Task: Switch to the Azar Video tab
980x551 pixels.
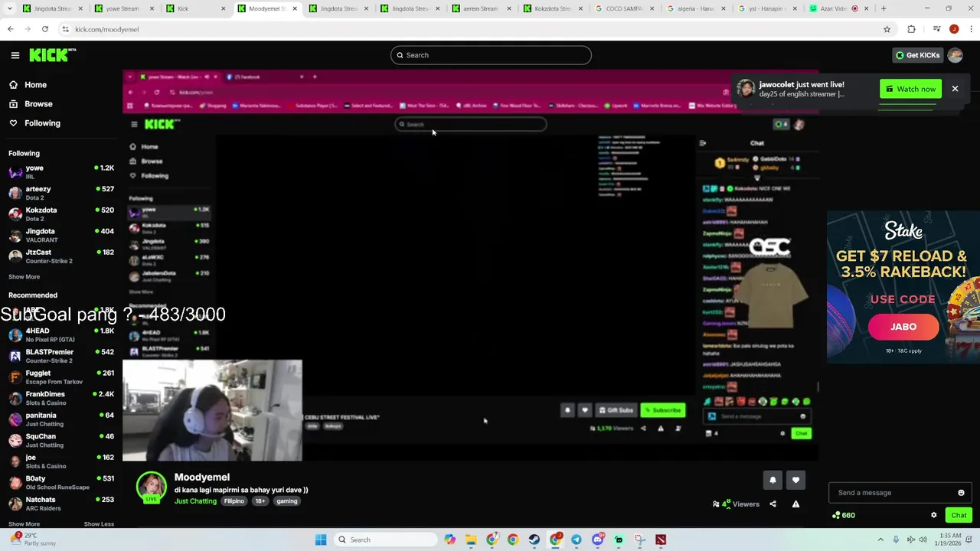Action: point(839,8)
